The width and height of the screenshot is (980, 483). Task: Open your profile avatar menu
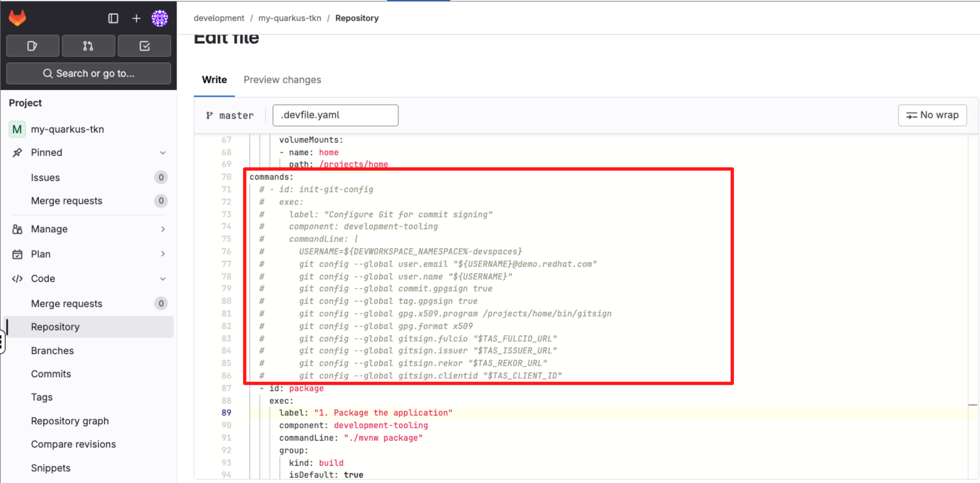pyautogui.click(x=160, y=18)
